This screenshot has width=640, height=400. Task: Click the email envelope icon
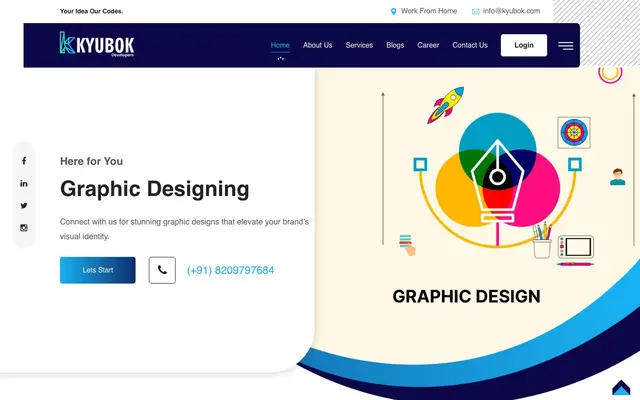pyautogui.click(x=476, y=11)
